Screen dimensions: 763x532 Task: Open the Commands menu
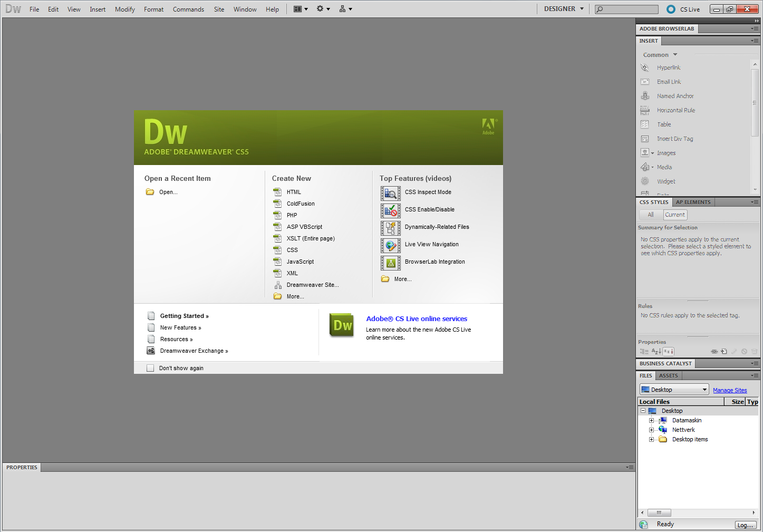coord(188,9)
